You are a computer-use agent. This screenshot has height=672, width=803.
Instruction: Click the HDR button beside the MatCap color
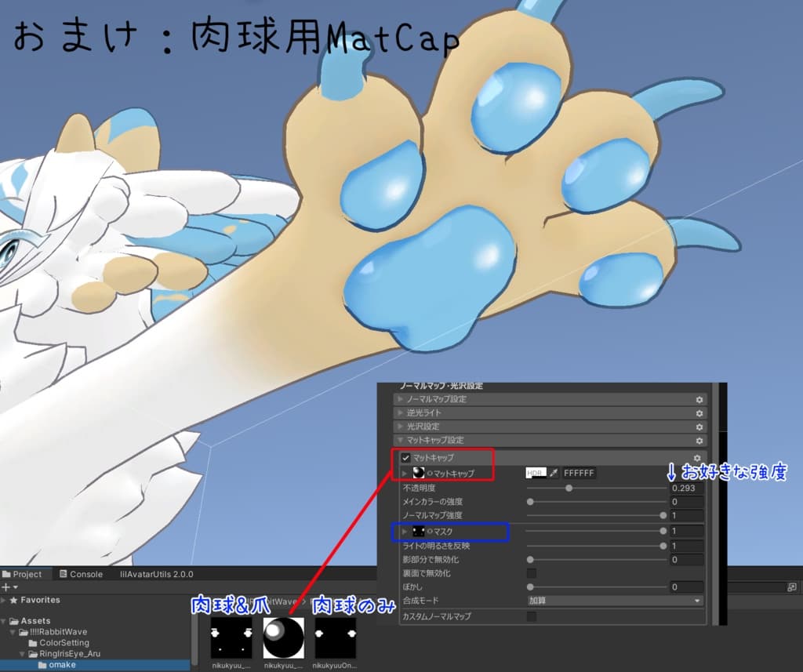click(537, 473)
